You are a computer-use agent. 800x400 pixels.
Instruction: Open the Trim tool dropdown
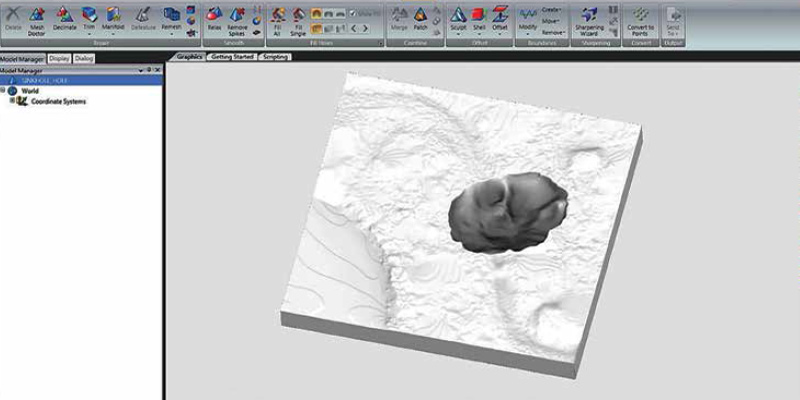[89, 36]
